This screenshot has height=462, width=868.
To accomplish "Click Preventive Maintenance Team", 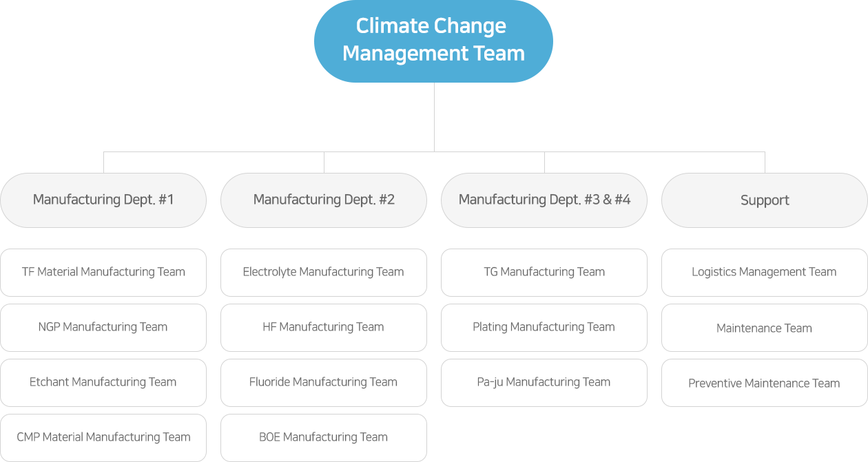I will pos(765,383).
